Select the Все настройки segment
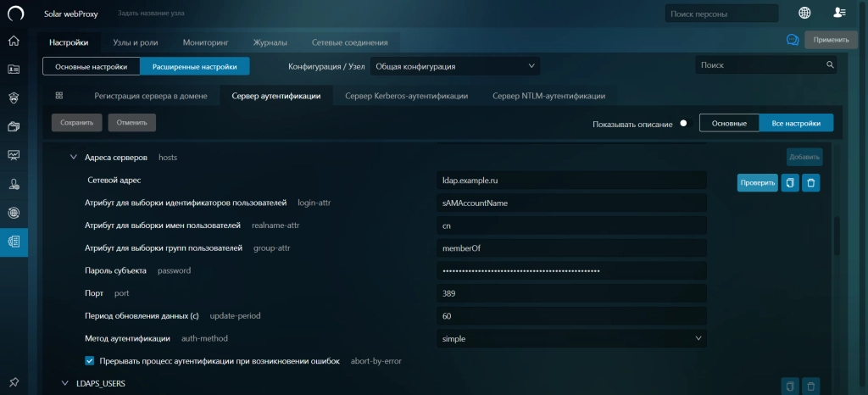868x395 pixels. click(796, 124)
